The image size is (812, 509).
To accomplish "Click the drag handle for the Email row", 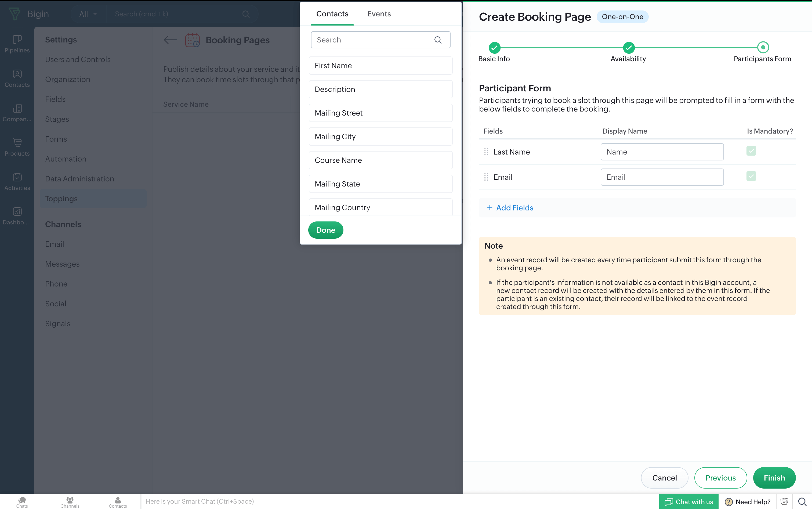I will [486, 177].
